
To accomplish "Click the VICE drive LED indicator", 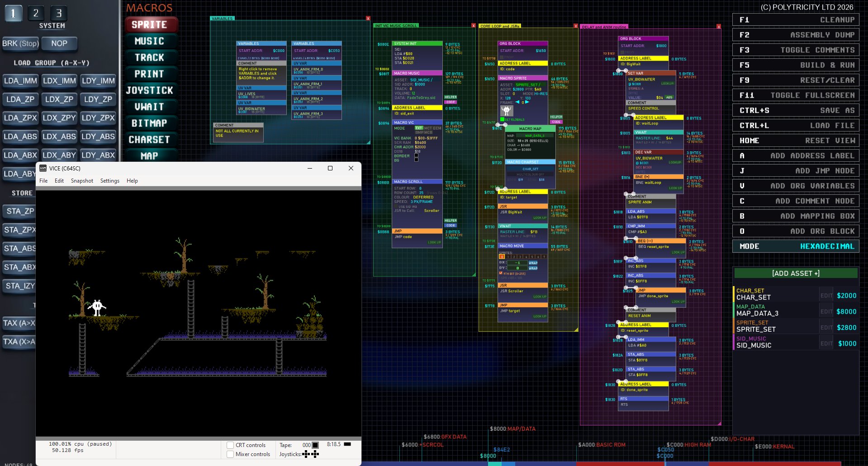I will tap(347, 444).
